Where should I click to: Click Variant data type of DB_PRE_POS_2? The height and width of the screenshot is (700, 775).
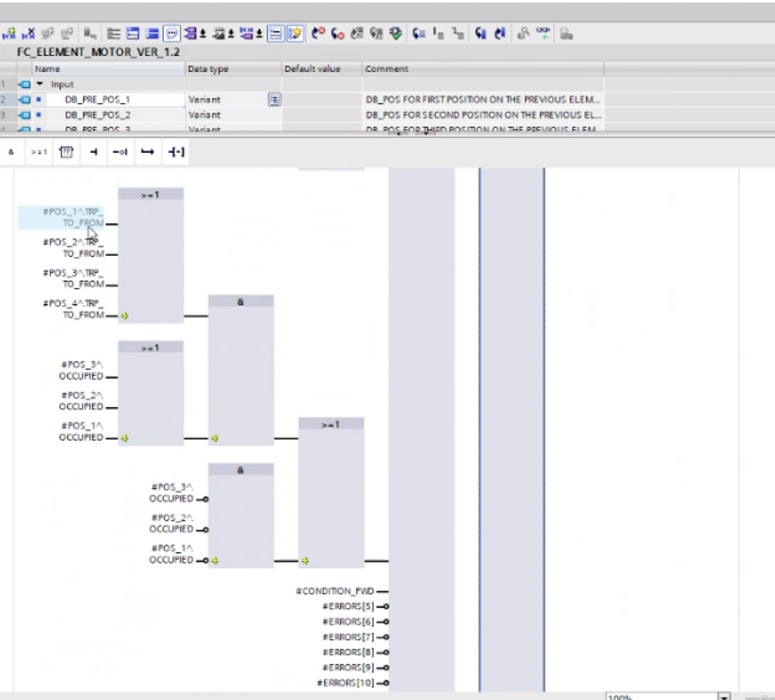(x=204, y=114)
